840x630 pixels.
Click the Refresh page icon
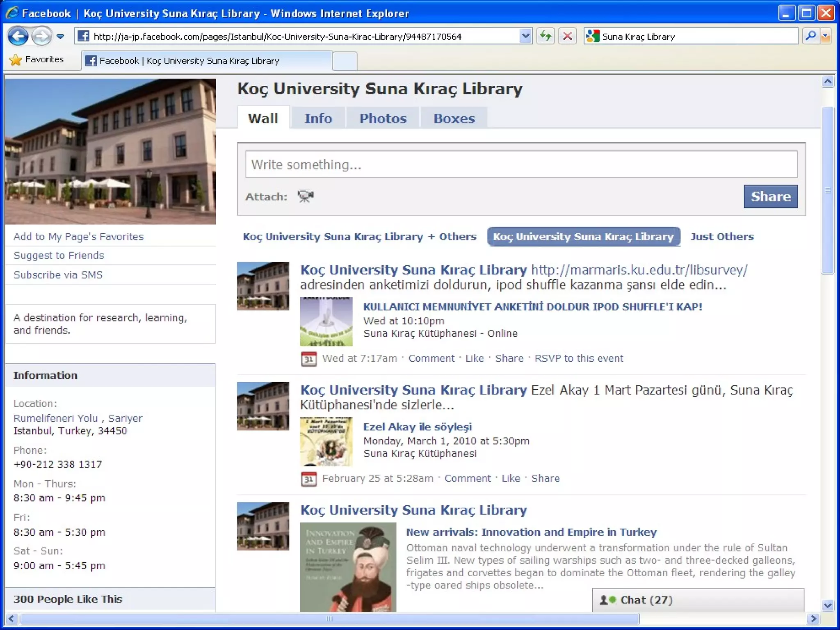546,37
